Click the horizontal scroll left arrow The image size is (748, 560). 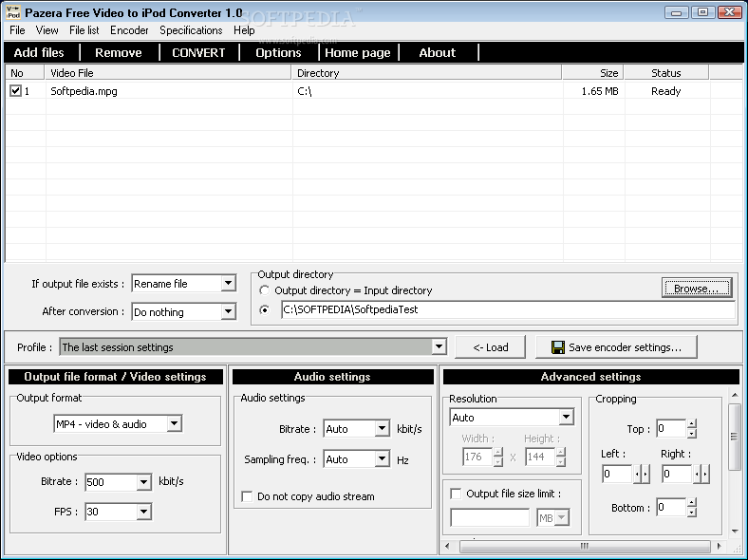coord(447,546)
